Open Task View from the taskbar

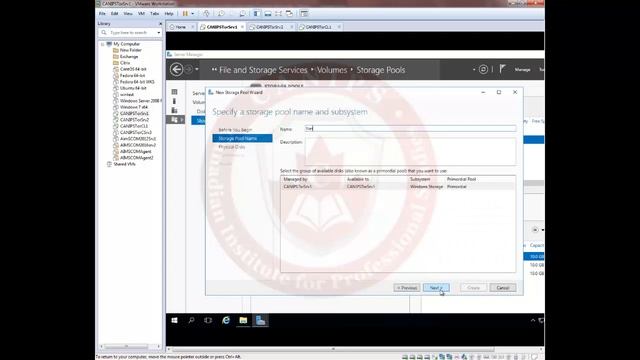click(208, 320)
